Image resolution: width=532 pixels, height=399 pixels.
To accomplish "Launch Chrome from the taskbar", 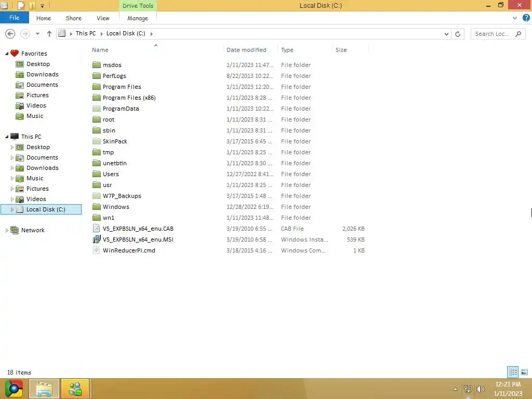I will pos(14,389).
